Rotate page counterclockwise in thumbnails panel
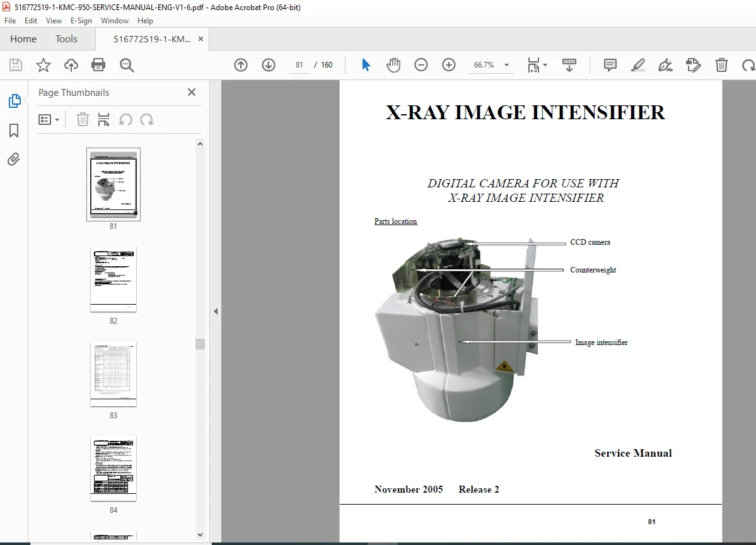 point(125,119)
